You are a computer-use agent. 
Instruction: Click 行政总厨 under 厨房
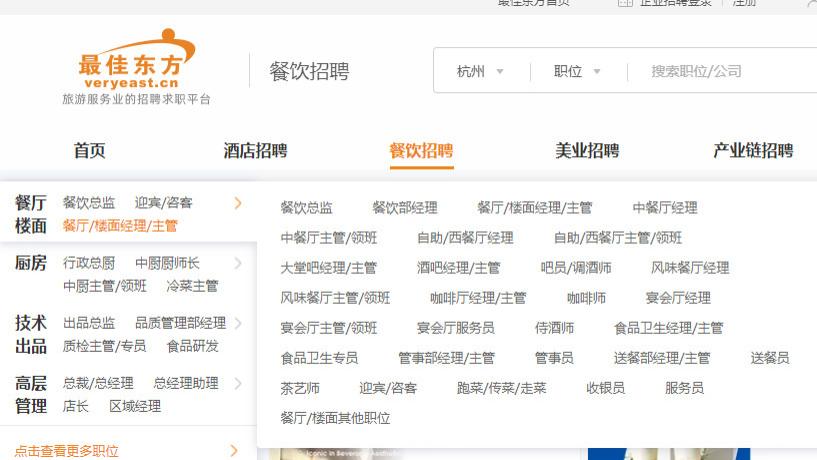pos(89,263)
